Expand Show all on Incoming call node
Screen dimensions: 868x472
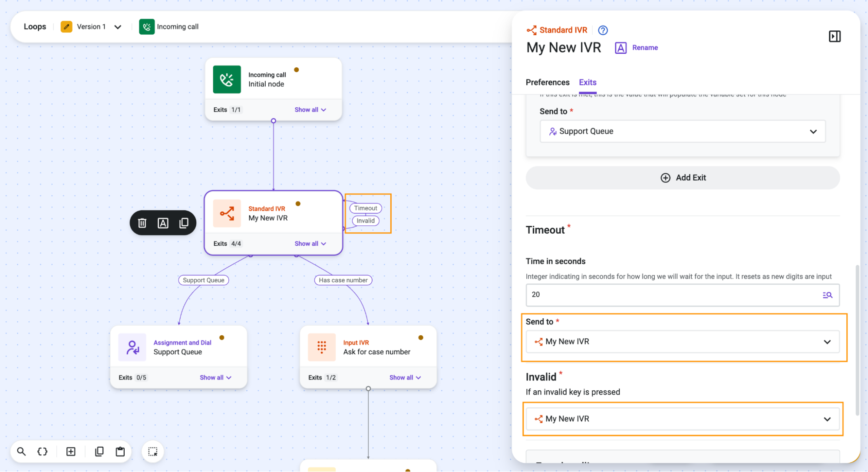click(x=310, y=110)
